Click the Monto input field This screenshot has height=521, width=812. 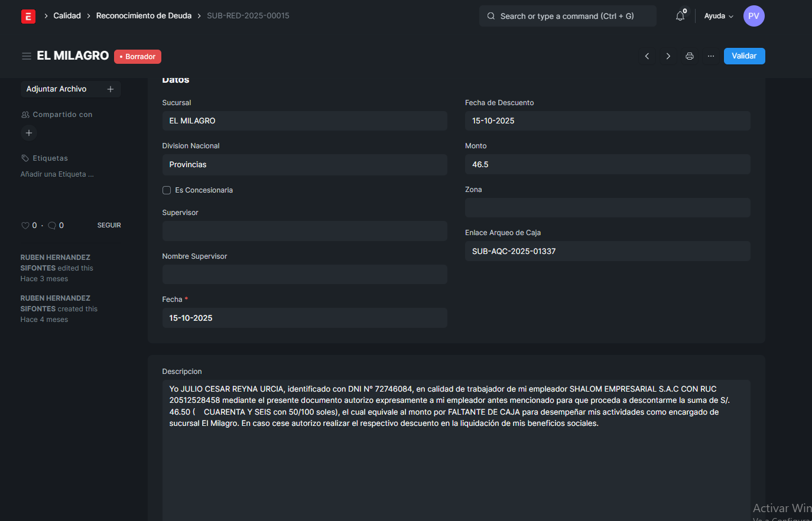608,164
